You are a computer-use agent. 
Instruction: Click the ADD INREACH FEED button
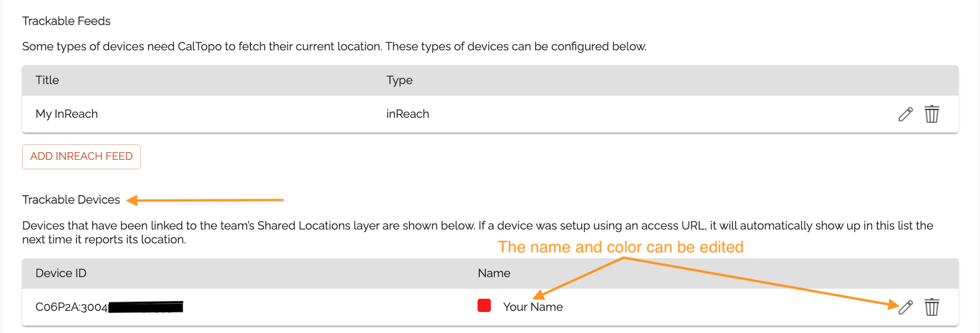tap(81, 157)
